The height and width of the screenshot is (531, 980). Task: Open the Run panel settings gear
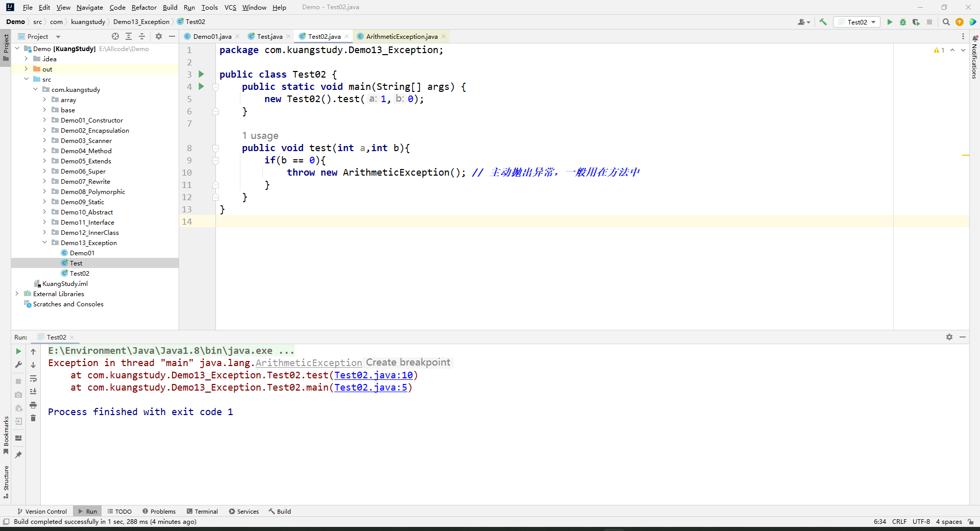(x=949, y=337)
